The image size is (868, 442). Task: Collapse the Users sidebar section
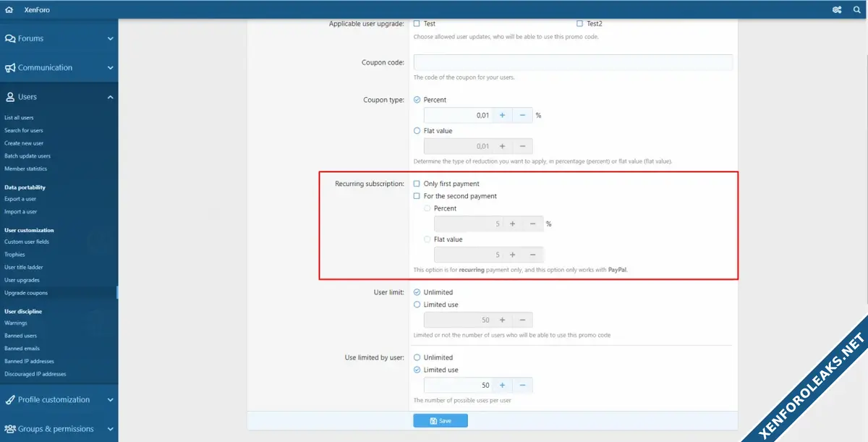pyautogui.click(x=110, y=97)
